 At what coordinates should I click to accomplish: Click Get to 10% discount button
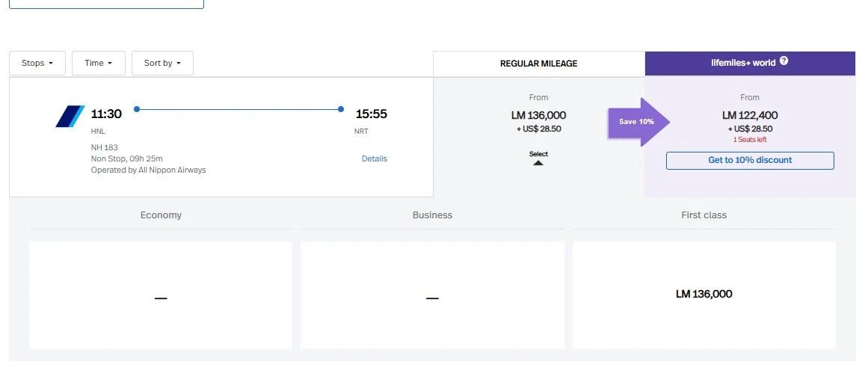point(750,160)
